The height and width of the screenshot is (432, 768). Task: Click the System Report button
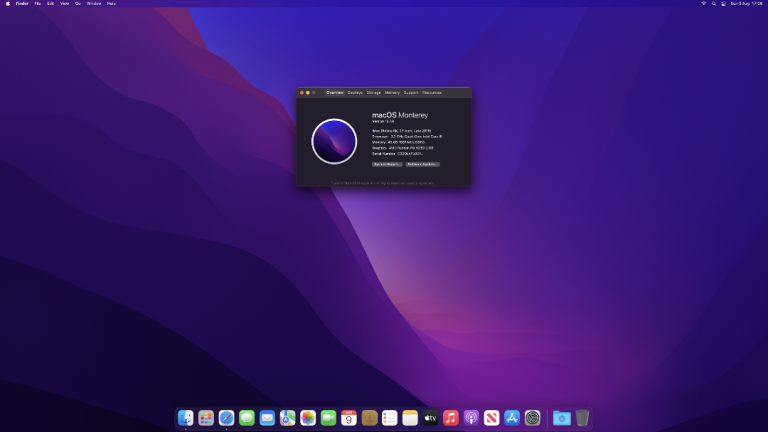387,164
